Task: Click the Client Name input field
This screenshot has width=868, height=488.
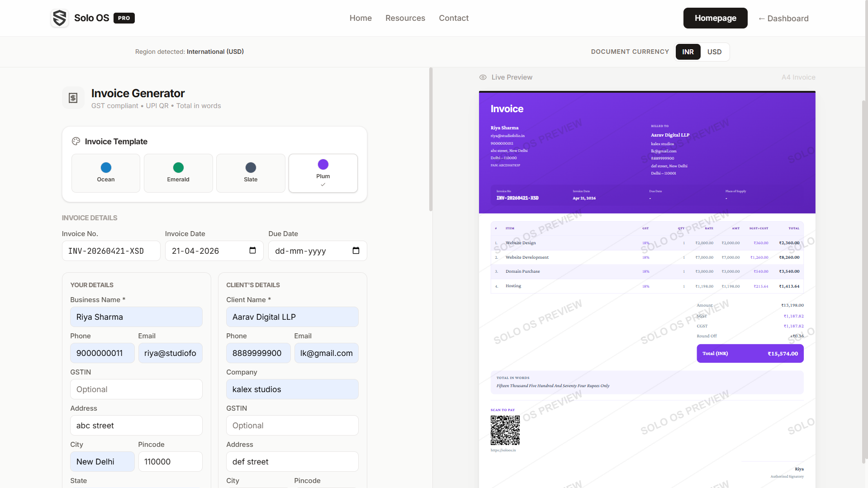Action: point(292,317)
